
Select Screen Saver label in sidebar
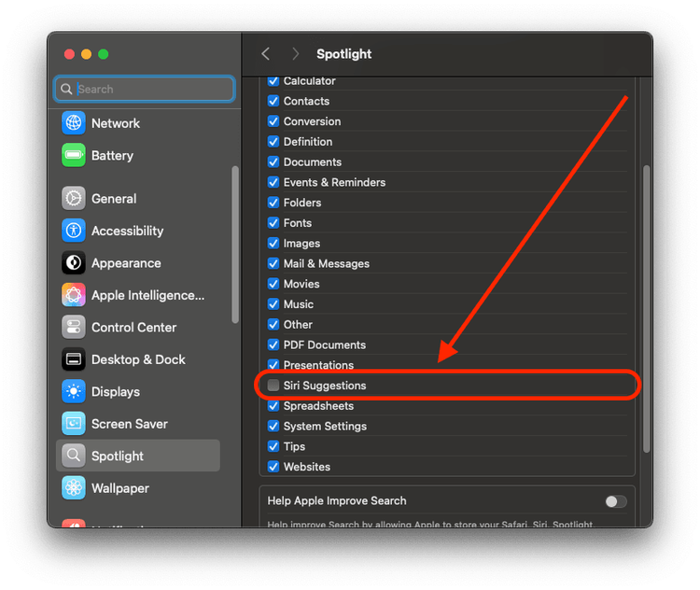point(130,424)
